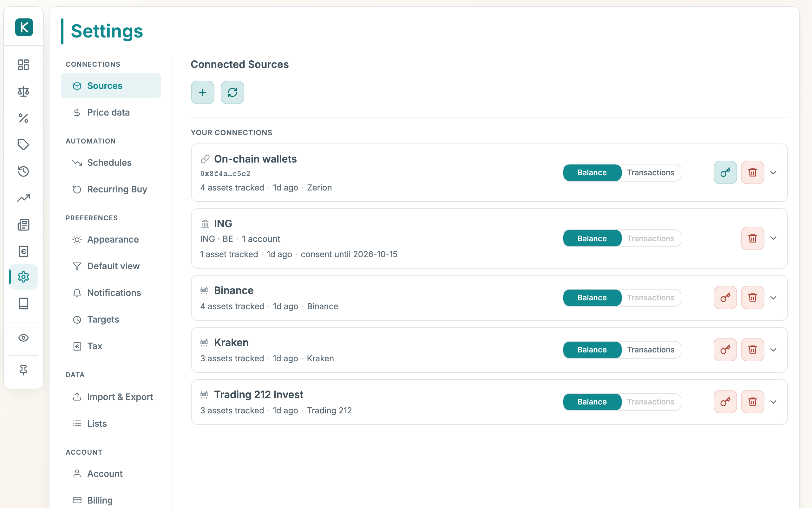Viewport: 812px width, 508px height.
Task: Open the newspaper icon in sidebar
Action: pos(23,224)
